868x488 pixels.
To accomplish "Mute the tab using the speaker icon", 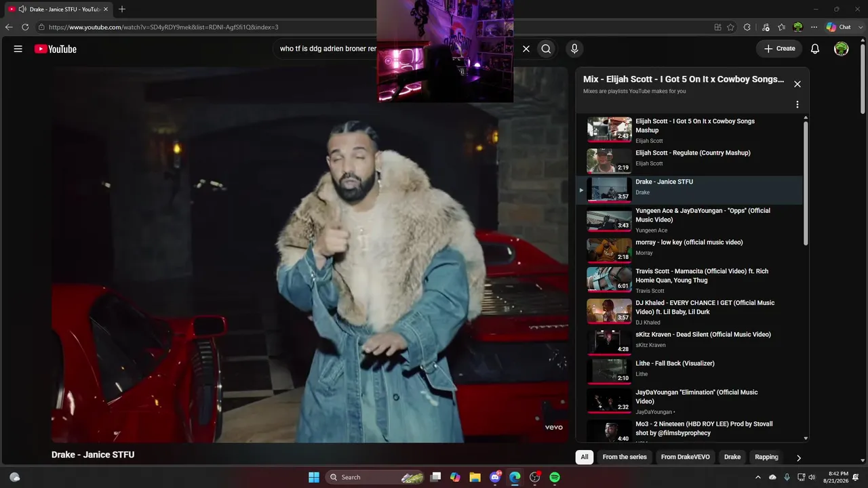I will coord(22,9).
